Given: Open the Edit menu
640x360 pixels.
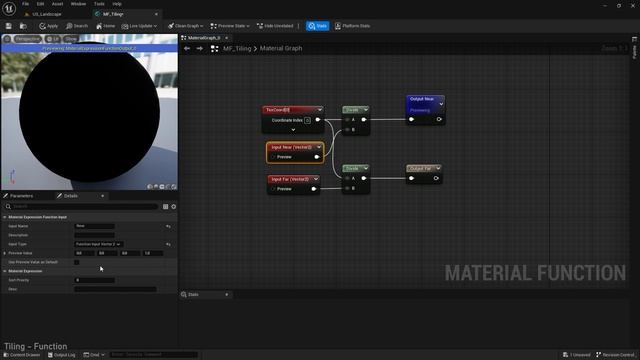Looking at the screenshot, I should point(40,4).
